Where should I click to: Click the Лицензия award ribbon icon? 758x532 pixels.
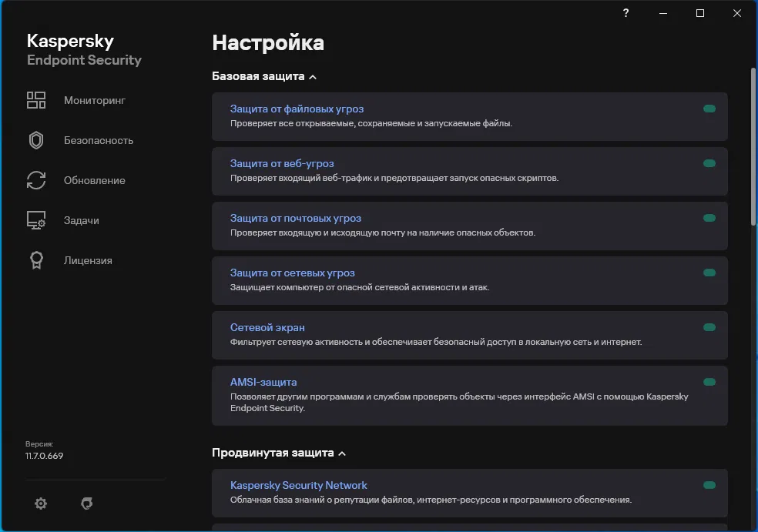(x=36, y=260)
